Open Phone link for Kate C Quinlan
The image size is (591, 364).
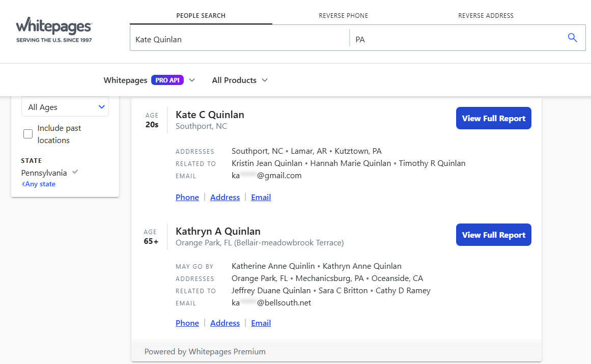coord(187,198)
